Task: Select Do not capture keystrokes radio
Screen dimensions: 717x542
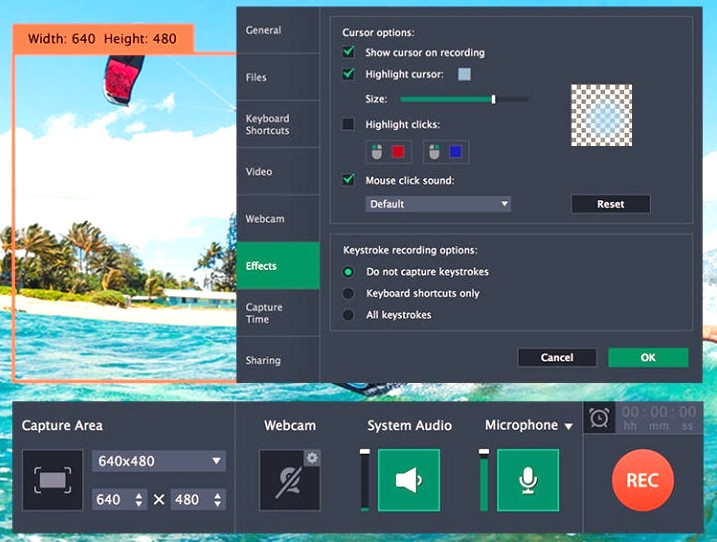Action: click(x=348, y=272)
